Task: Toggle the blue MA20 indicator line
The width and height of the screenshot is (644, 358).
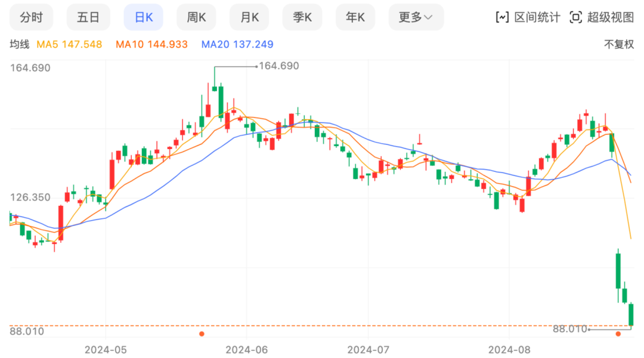Action: 237,45
